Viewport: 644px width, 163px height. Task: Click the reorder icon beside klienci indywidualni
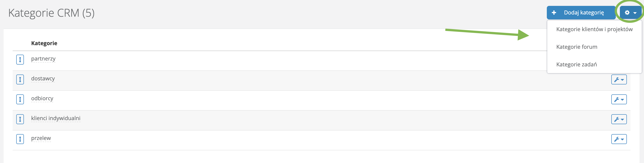coord(20,119)
